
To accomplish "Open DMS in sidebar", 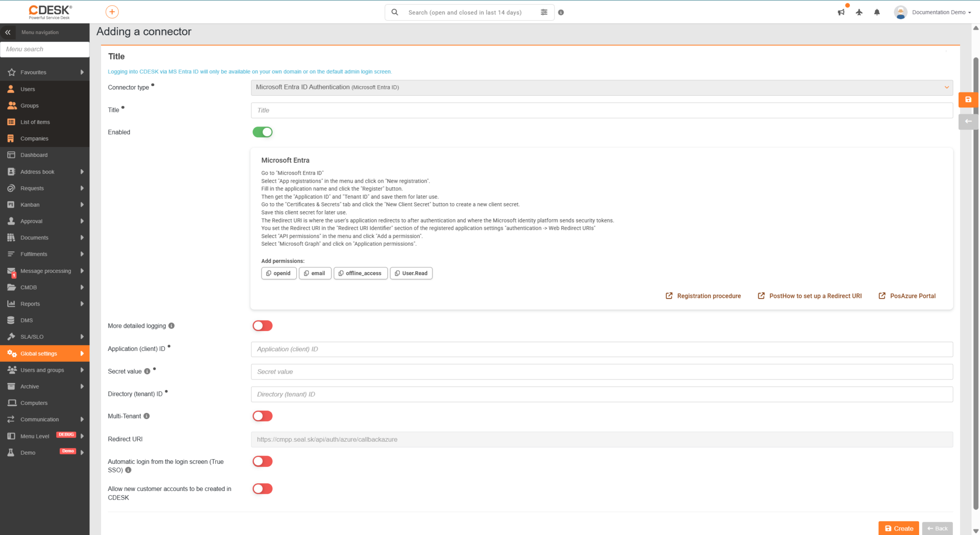I will pyautogui.click(x=44, y=321).
